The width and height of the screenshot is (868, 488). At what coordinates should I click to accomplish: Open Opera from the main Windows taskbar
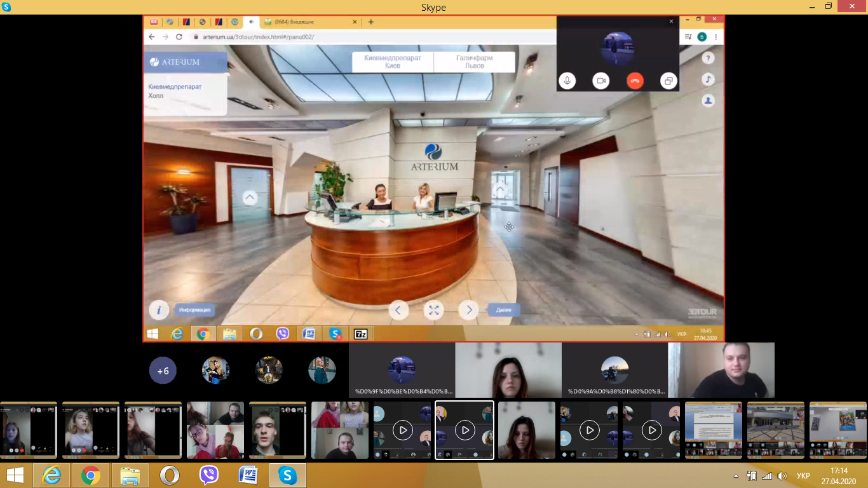point(170,475)
